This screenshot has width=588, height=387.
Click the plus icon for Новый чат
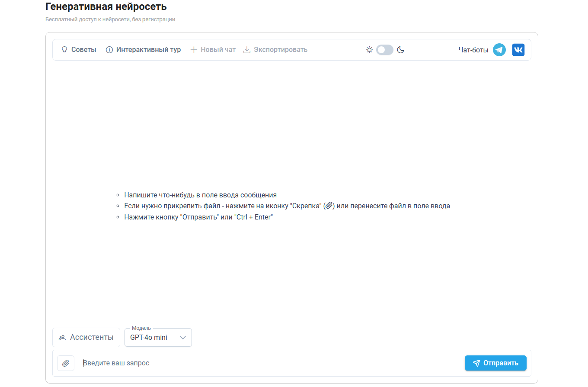click(194, 50)
